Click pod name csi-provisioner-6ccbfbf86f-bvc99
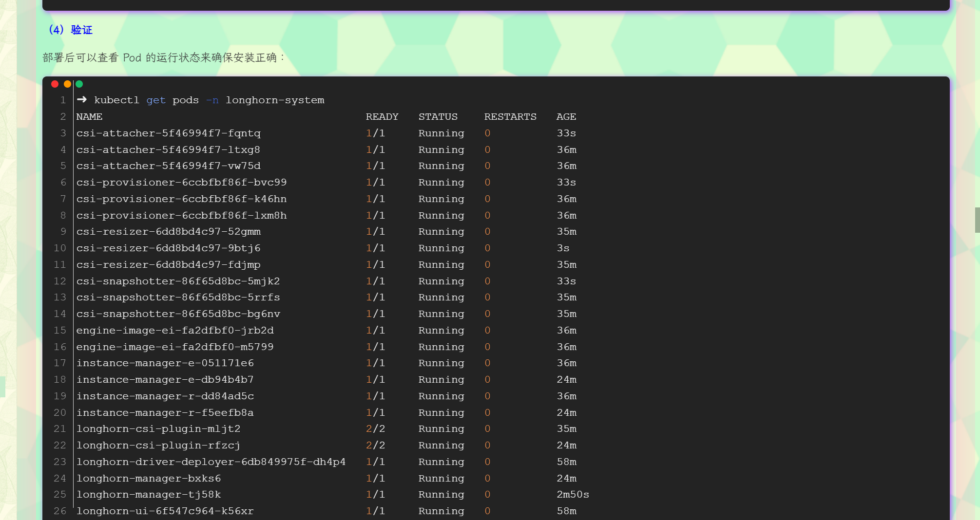 point(182,183)
